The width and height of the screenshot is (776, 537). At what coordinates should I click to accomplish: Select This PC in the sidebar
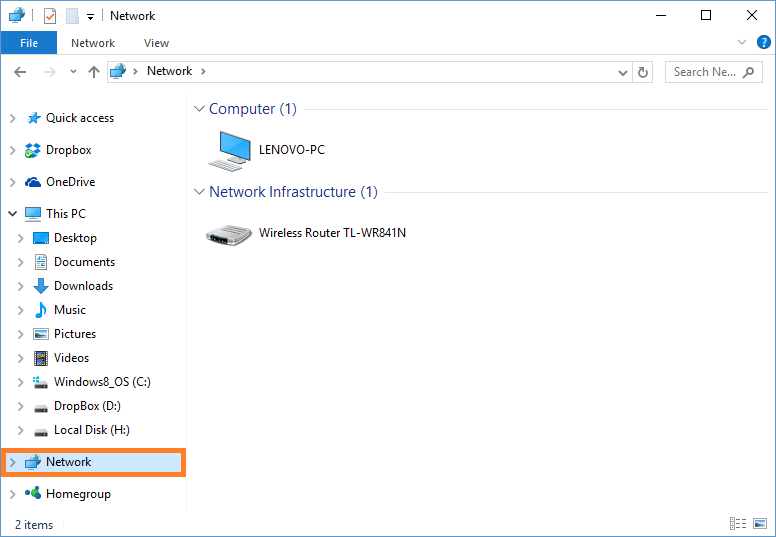pos(65,214)
